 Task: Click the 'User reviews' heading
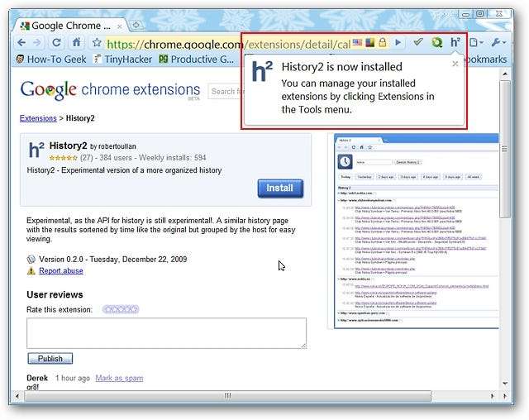[x=55, y=294]
